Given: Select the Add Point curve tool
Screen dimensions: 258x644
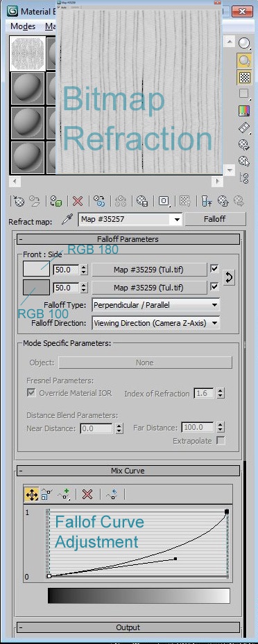Looking at the screenshot, I should coord(64,494).
